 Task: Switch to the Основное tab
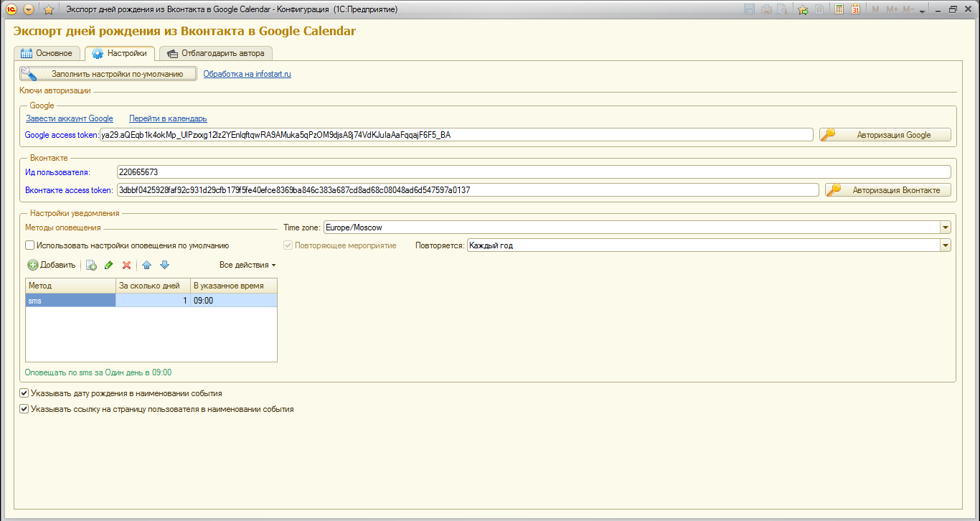click(x=47, y=53)
